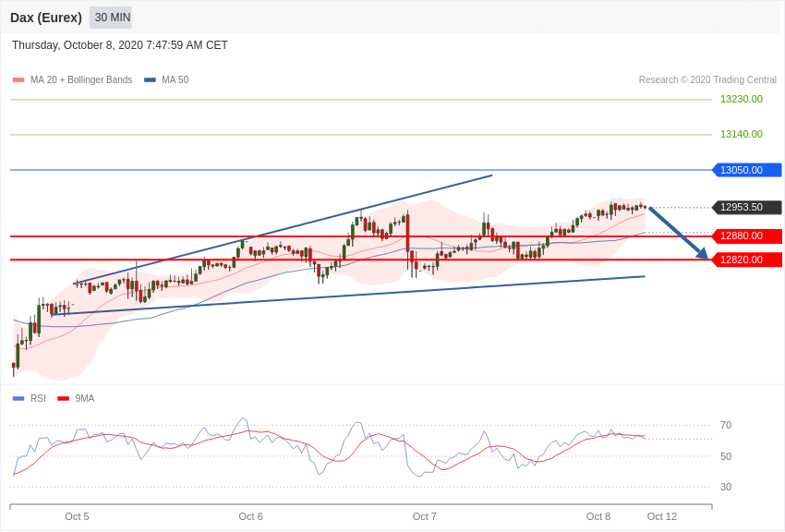This screenshot has width=785, height=532.
Task: Click the pink MA 20 Bollinger swatch
Action: click(18, 80)
